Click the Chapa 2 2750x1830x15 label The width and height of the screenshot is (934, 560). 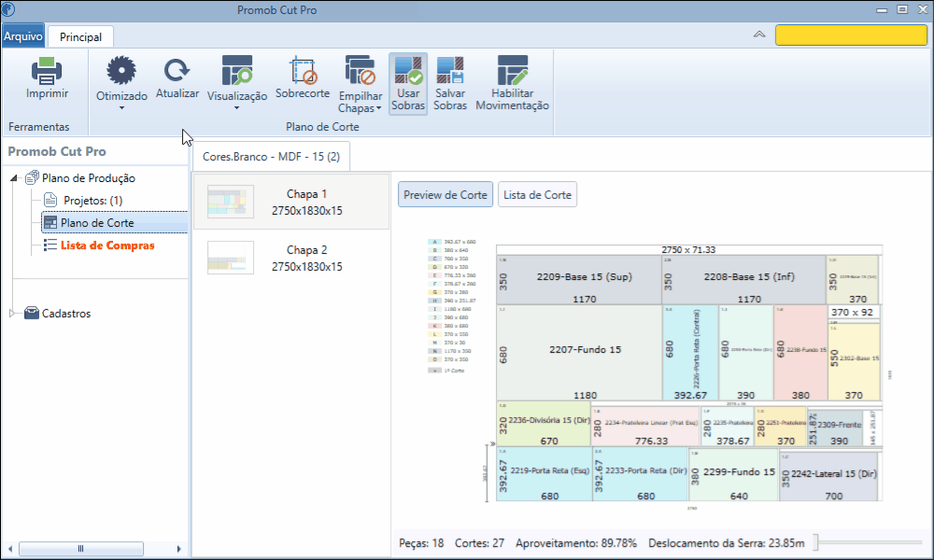306,259
